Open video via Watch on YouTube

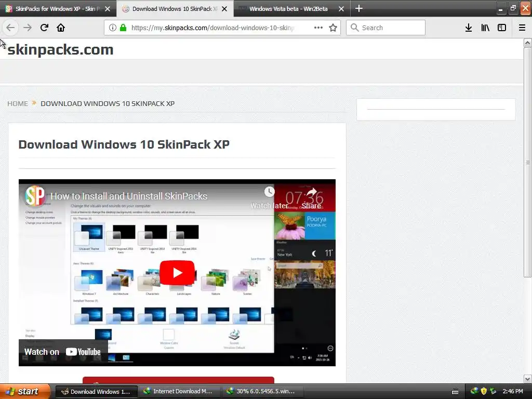tap(62, 352)
